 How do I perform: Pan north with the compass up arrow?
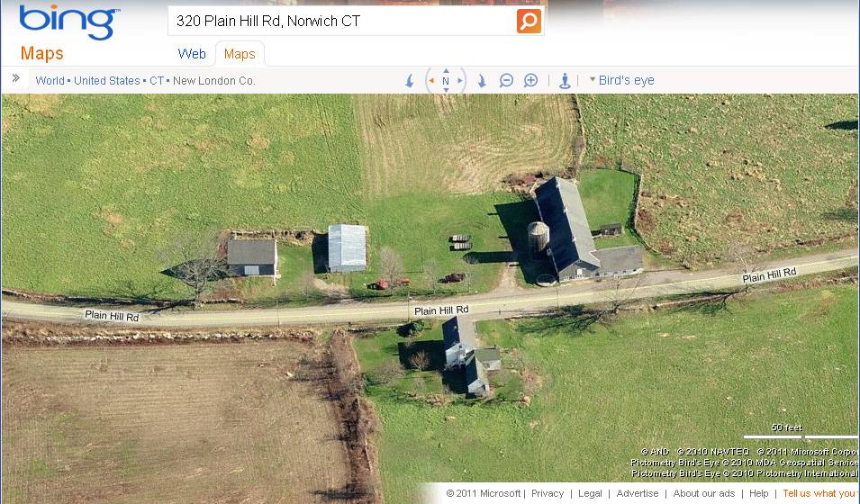[446, 71]
